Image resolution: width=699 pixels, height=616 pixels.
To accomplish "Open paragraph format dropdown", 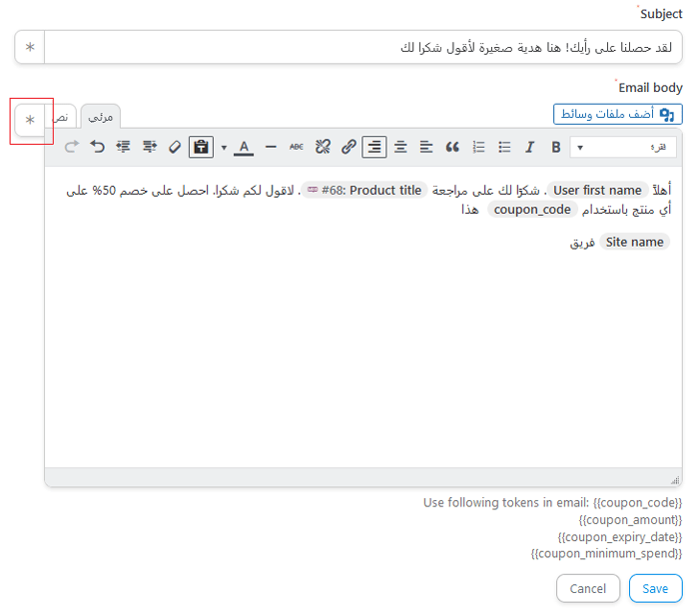I will tap(623, 147).
